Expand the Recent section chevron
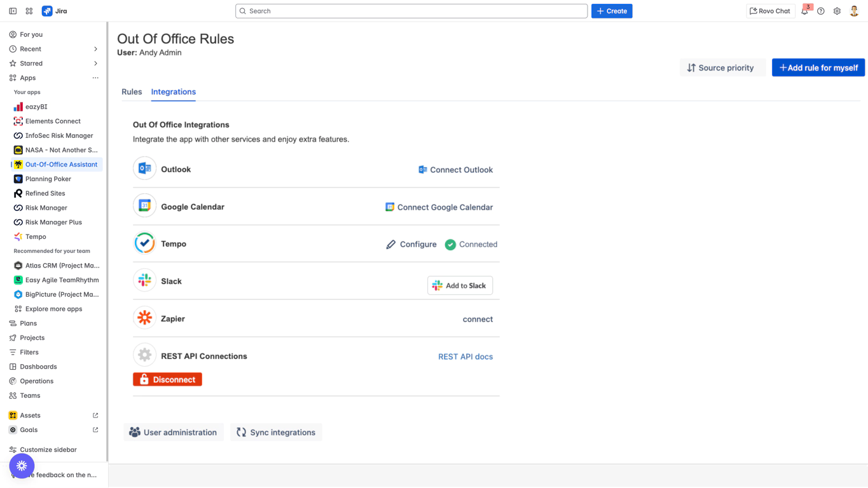The image size is (868, 488). [95, 49]
